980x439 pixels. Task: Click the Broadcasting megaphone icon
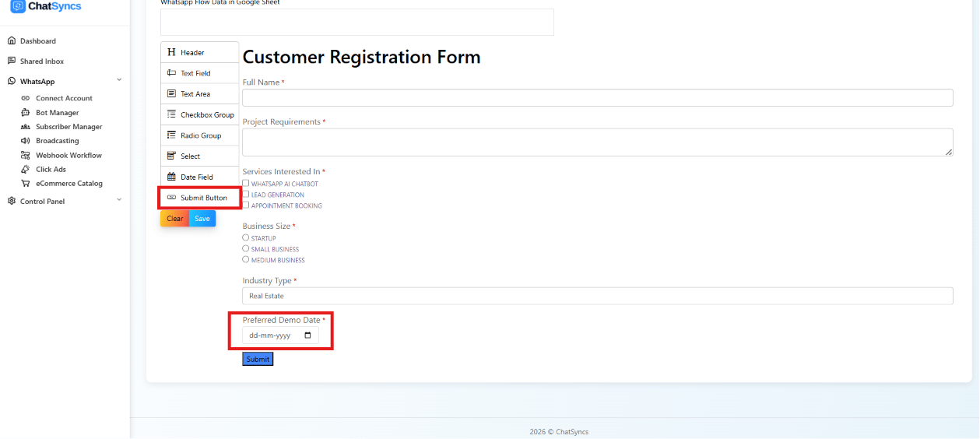coord(26,141)
